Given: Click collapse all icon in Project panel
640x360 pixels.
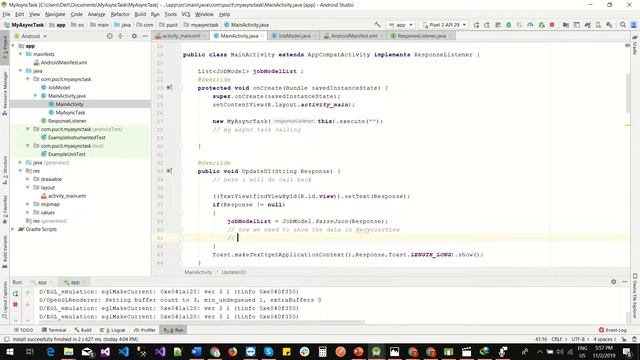Looking at the screenshot, I should point(120,36).
